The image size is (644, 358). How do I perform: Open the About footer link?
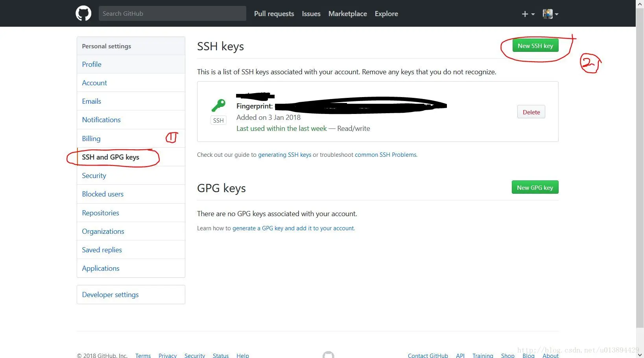tap(550, 355)
